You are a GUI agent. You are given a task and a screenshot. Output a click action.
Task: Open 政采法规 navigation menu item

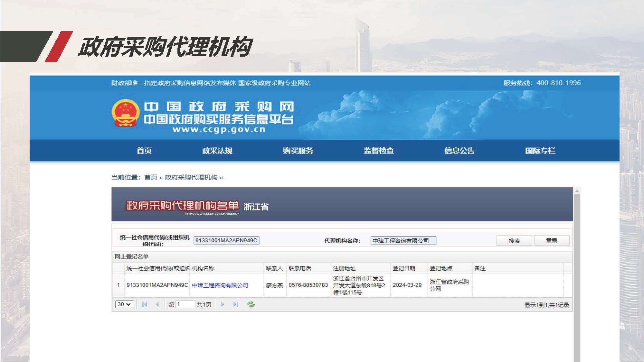[217, 151]
